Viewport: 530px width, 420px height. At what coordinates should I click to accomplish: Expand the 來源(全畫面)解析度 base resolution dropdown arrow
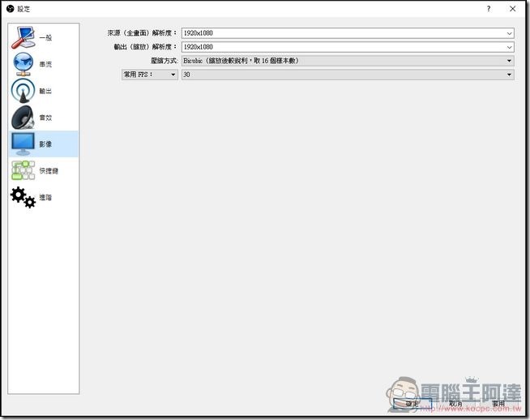coord(509,33)
